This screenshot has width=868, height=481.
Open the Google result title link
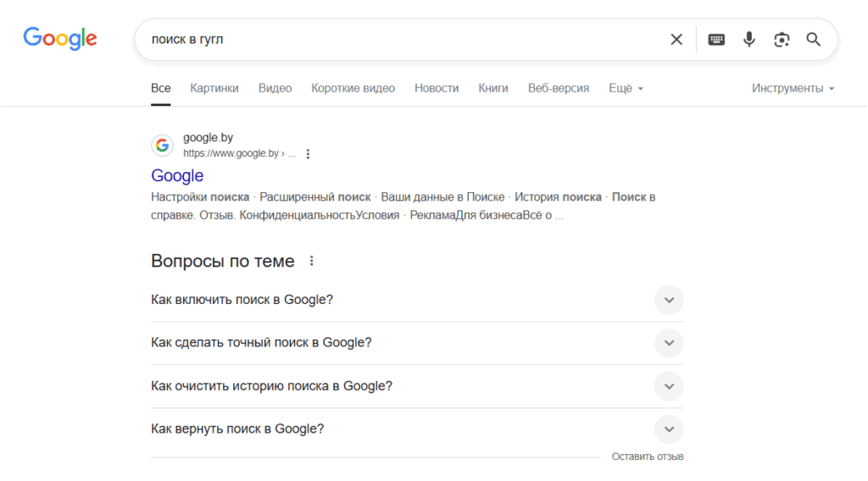(x=177, y=175)
